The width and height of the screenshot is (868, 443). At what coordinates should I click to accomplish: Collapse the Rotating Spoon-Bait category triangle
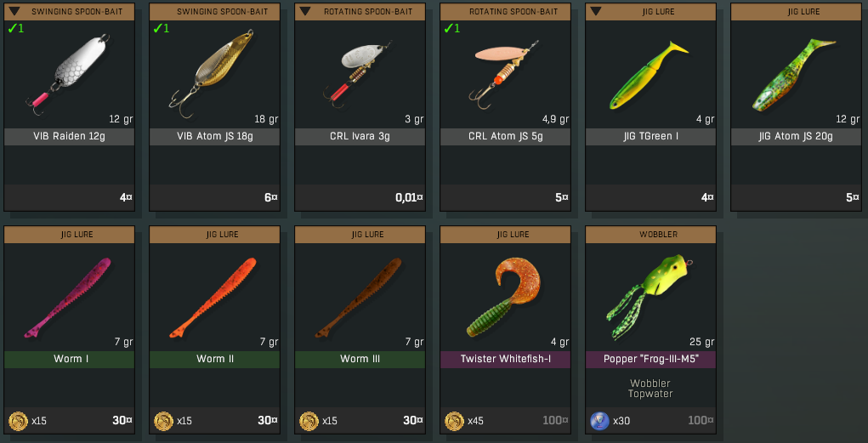pos(305,11)
